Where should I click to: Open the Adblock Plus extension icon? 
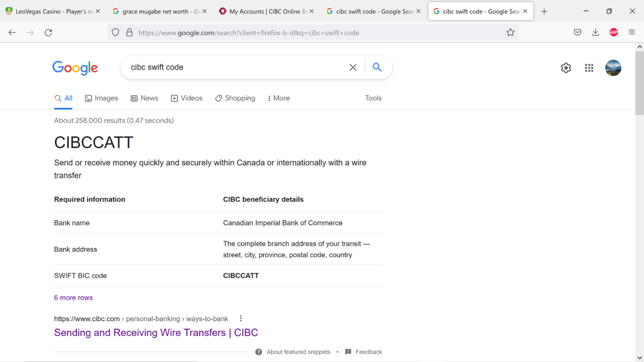click(614, 33)
